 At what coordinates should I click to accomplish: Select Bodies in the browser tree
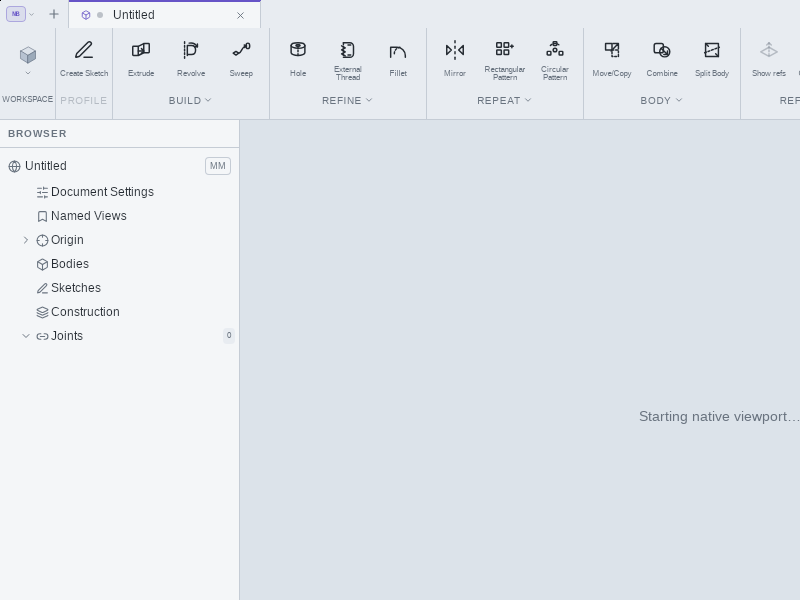[119, 264]
